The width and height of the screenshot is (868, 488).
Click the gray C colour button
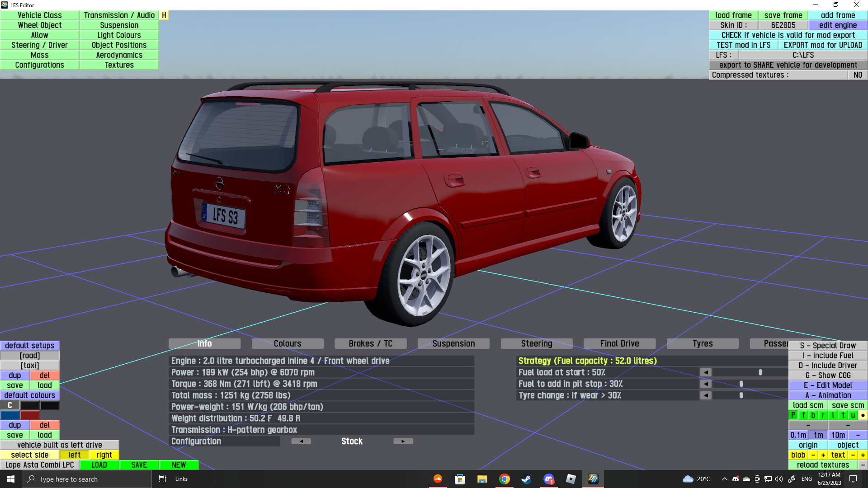pyautogui.click(x=10, y=405)
